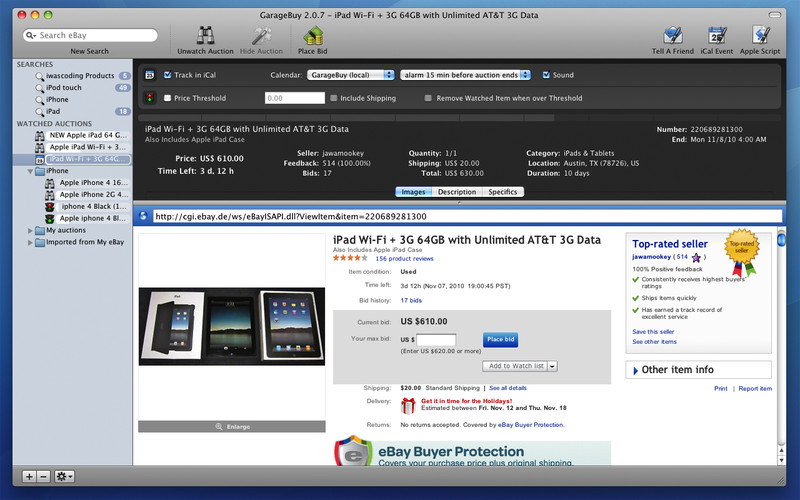800x500 pixels.
Task: Open the 156 product reviews link
Action: [x=404, y=258]
